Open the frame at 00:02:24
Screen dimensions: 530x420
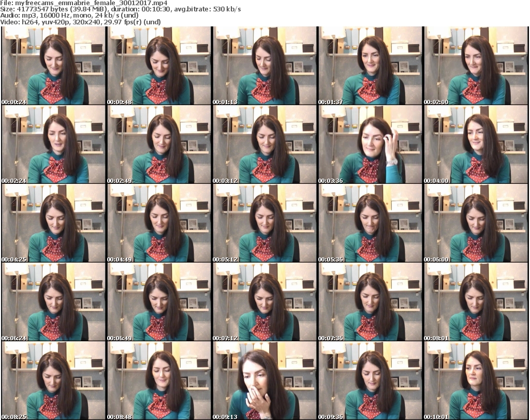click(x=53, y=144)
